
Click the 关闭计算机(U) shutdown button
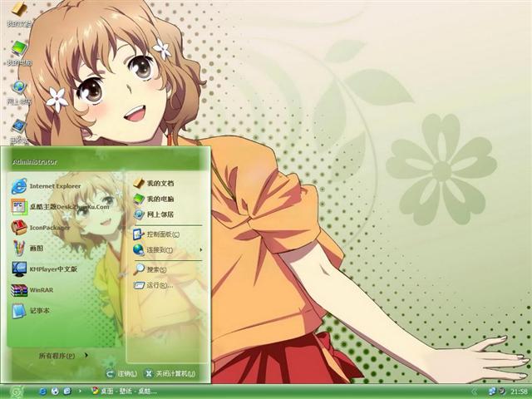[170, 374]
